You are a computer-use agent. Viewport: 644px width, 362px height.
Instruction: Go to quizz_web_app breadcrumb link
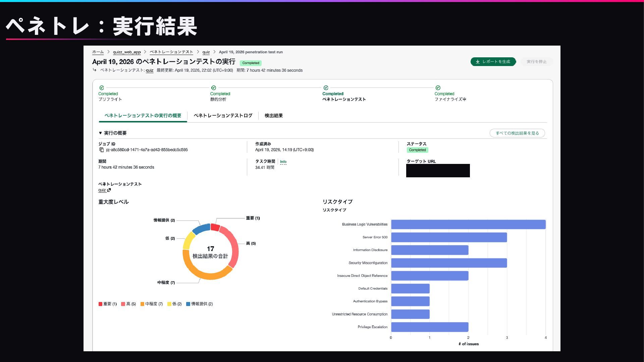[x=126, y=52]
